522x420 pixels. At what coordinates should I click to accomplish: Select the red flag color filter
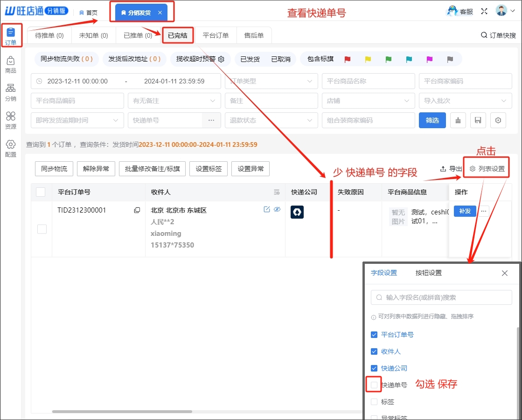[347, 59]
